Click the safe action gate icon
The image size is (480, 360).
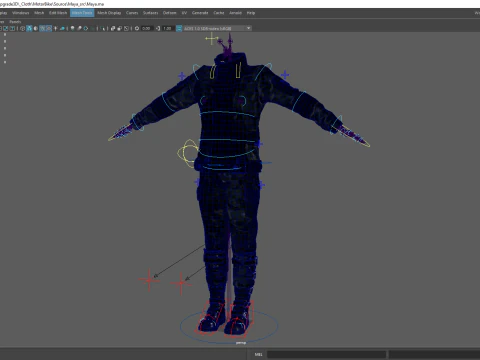tap(6, 28)
